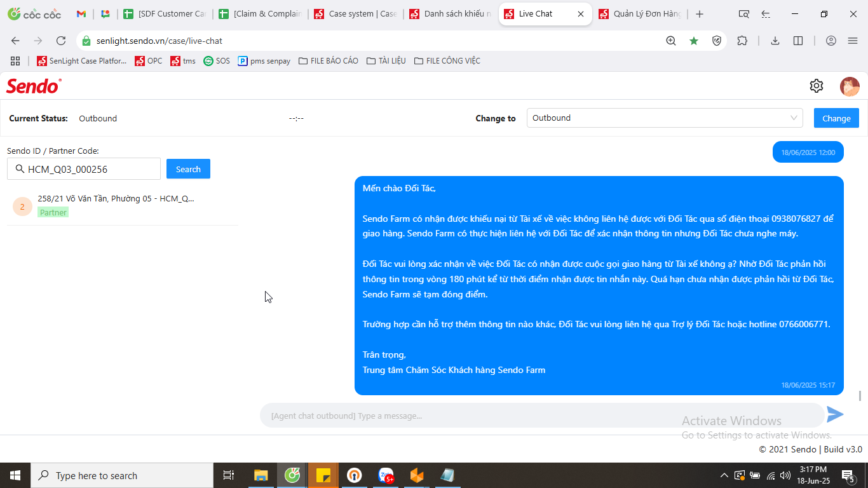The image size is (868, 488).
Task: Click the Search button
Action: [x=188, y=169]
